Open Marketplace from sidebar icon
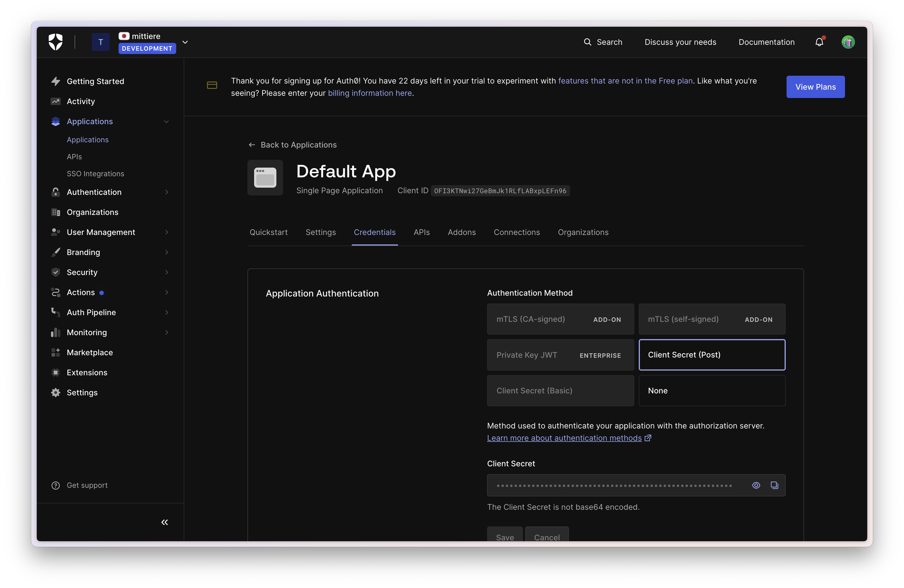This screenshot has height=588, width=904. point(56,352)
